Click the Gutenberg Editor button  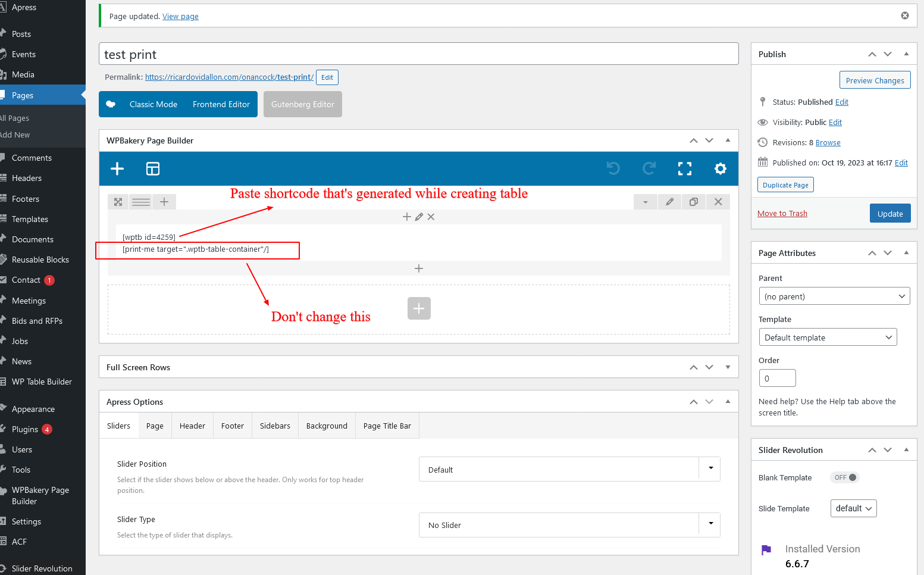303,104
